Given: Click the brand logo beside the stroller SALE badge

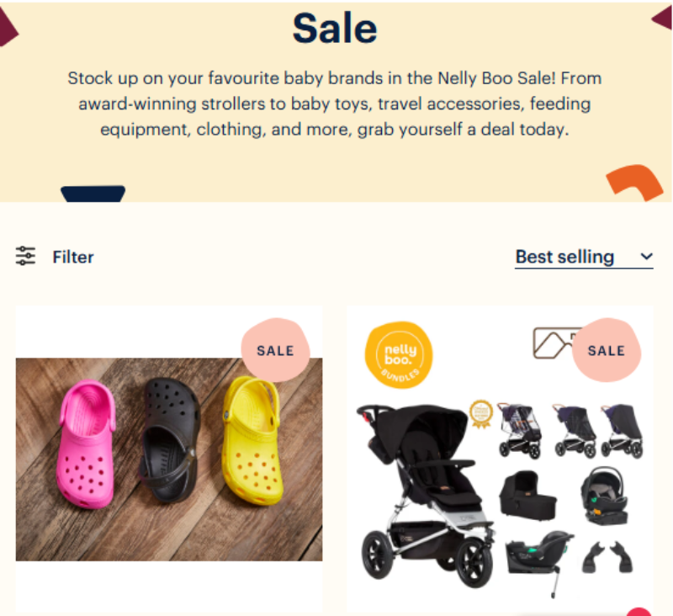Looking at the screenshot, I should click(553, 343).
